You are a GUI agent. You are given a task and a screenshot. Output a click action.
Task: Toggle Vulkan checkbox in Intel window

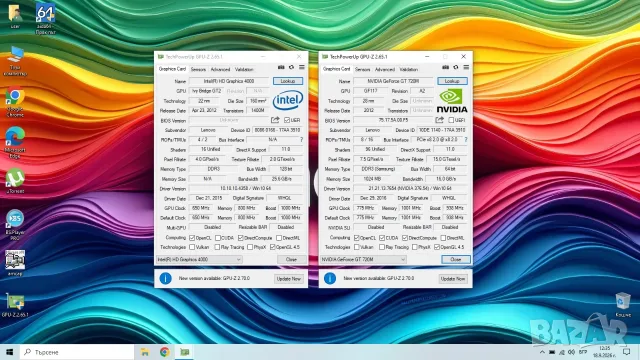tap(192, 247)
